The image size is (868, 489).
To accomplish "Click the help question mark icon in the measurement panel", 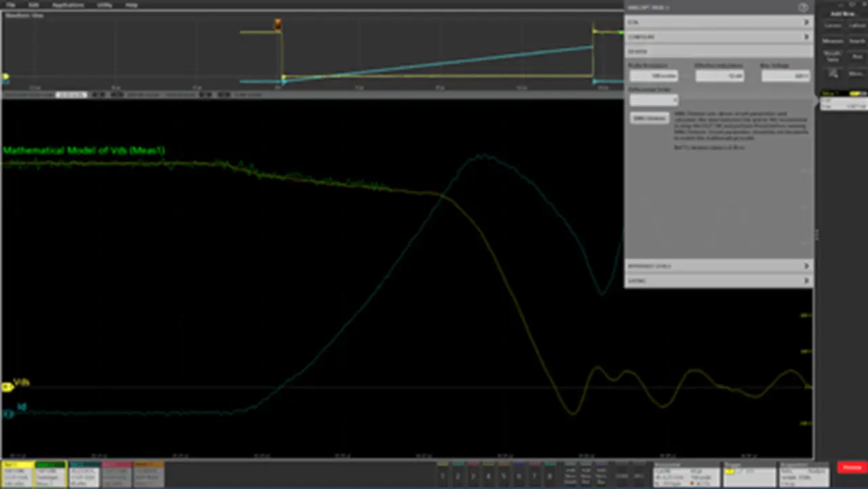I will click(x=804, y=7).
